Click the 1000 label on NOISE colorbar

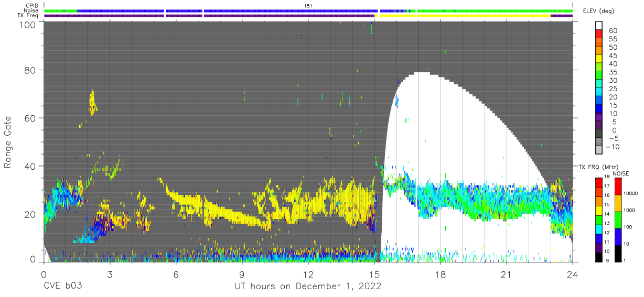click(629, 211)
